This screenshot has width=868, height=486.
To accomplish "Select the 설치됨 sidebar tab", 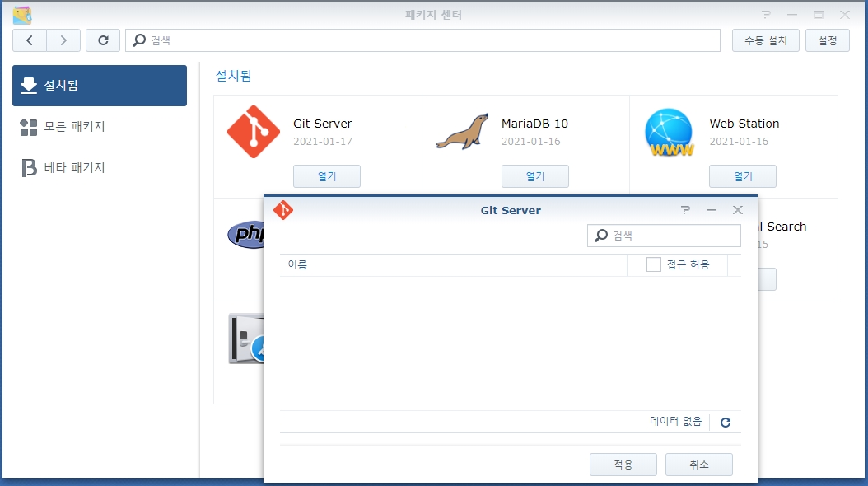I will tap(100, 85).
